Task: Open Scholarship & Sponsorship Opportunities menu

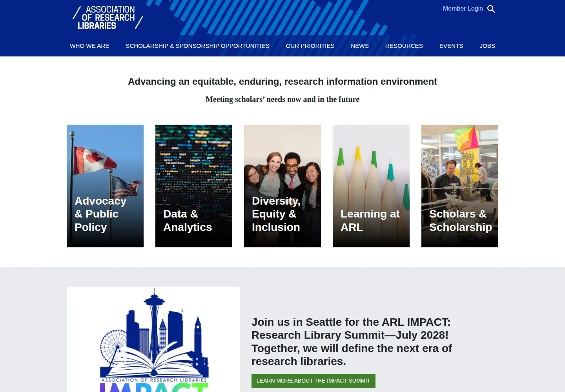Action: (x=197, y=46)
